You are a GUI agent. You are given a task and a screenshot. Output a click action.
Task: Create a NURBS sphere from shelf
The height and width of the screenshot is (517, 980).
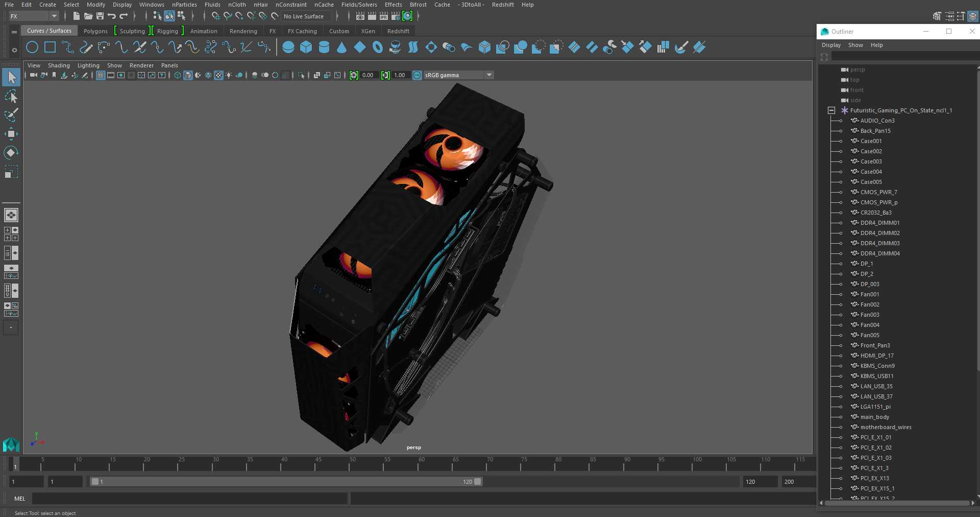288,48
